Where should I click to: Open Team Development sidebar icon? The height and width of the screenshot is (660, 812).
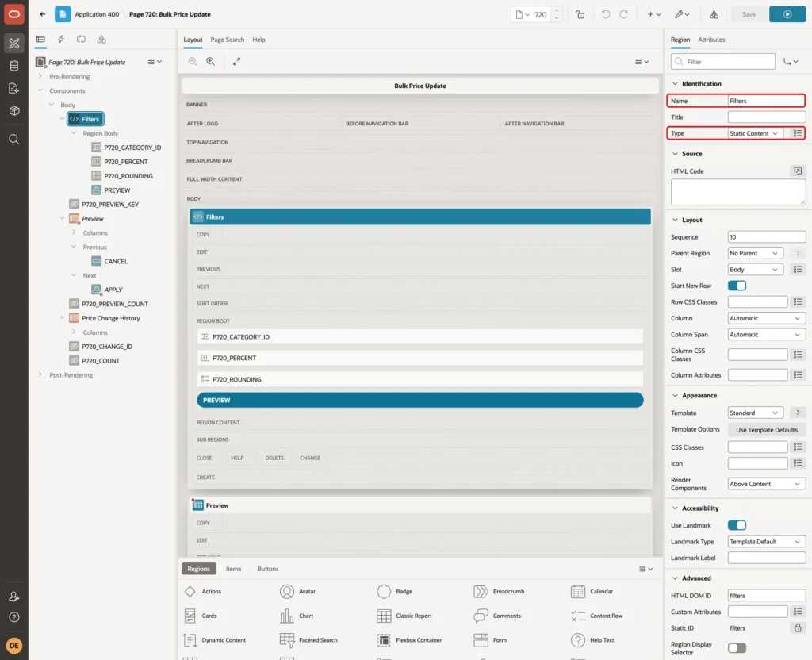pos(14,89)
